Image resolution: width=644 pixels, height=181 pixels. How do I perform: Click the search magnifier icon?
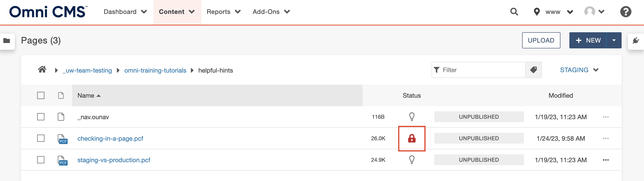click(514, 12)
